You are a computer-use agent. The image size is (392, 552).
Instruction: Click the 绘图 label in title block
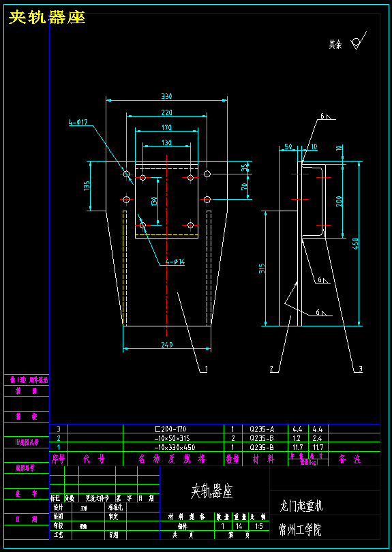click(x=59, y=517)
